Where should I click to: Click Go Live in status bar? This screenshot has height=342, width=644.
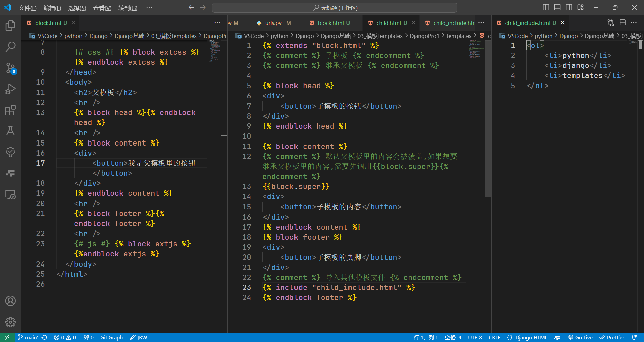[580, 337]
